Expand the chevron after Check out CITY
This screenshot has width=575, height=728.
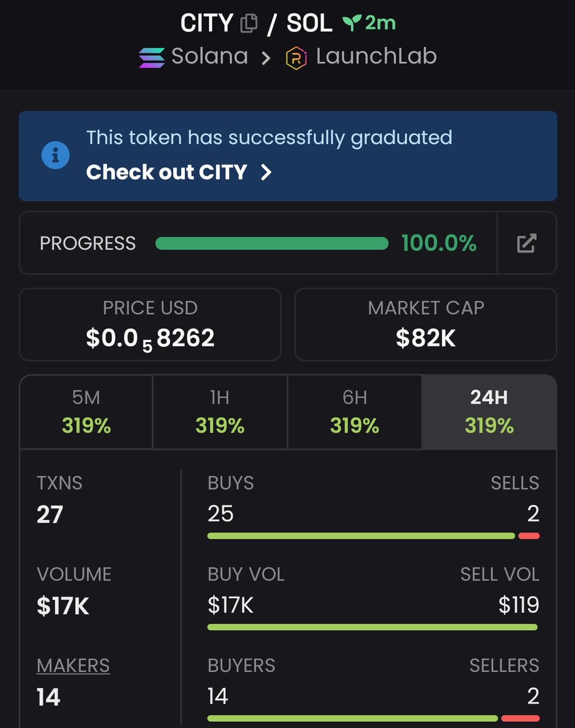point(266,172)
